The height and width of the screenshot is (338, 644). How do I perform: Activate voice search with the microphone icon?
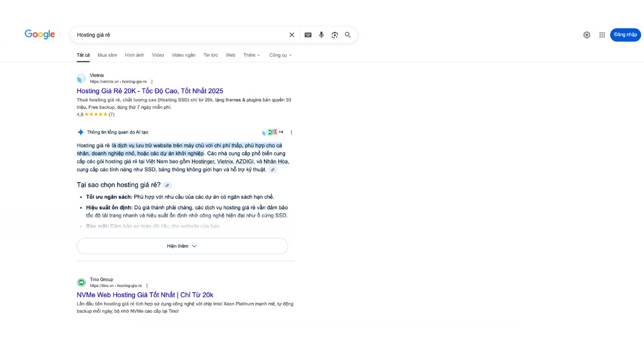(x=321, y=34)
